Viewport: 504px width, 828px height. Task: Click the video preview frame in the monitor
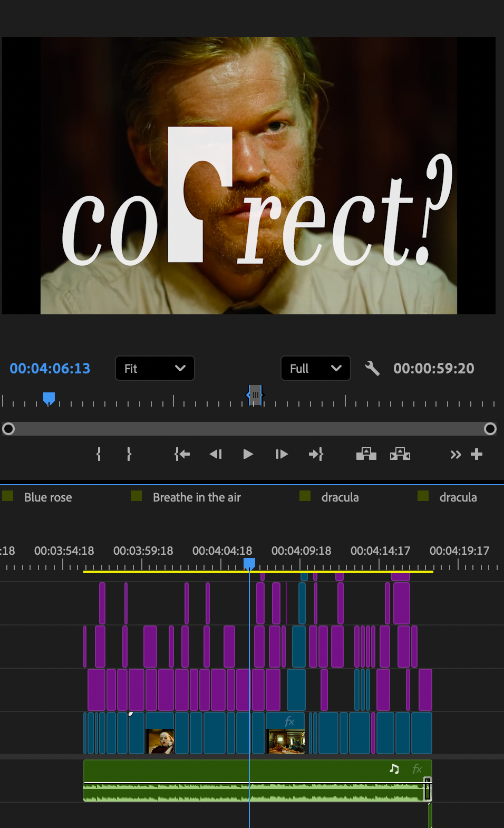coord(249,175)
